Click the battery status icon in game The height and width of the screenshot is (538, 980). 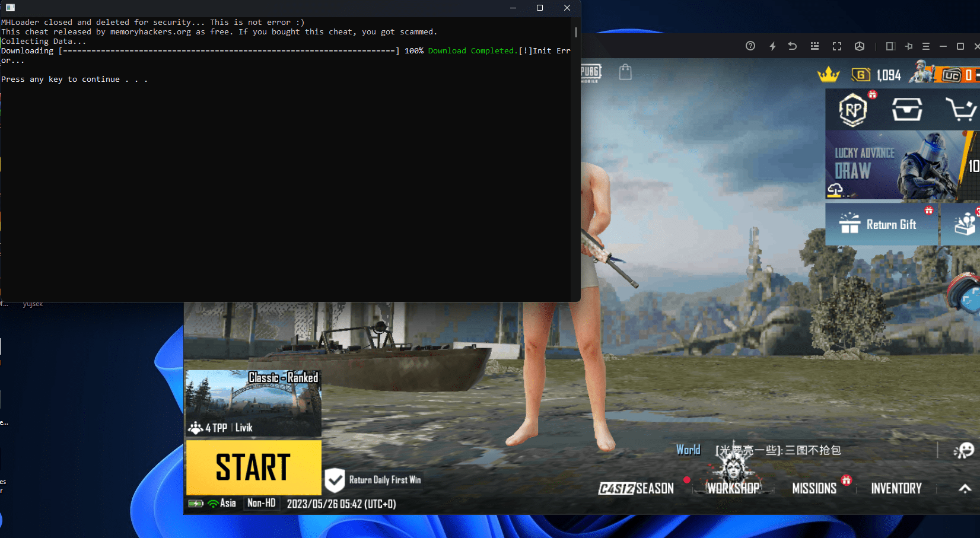tap(196, 504)
